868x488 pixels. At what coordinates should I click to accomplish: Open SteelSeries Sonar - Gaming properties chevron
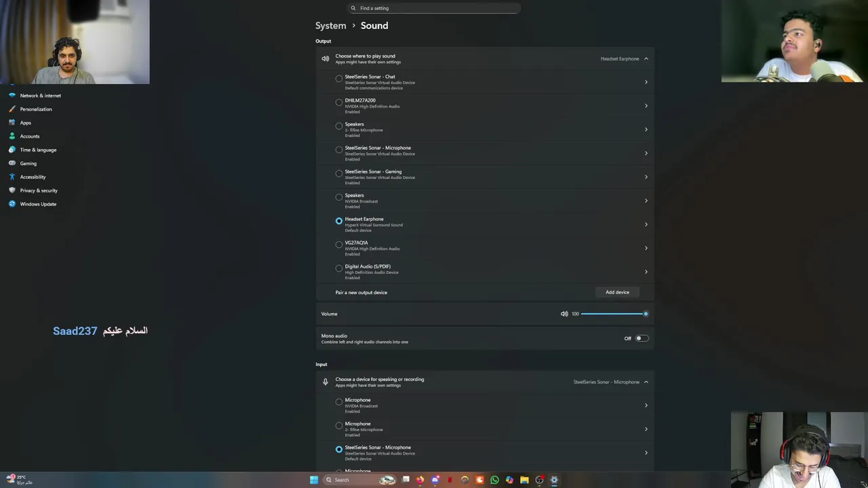tap(646, 177)
